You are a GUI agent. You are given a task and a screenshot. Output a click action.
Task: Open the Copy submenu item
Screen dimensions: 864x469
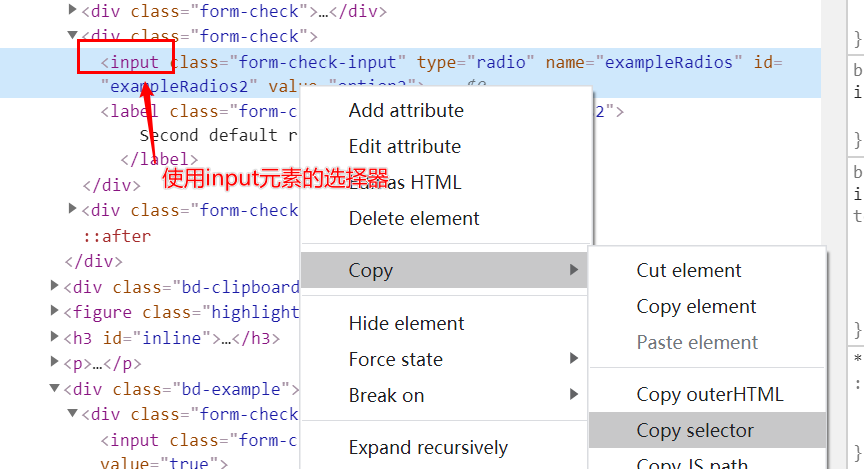coord(444,270)
